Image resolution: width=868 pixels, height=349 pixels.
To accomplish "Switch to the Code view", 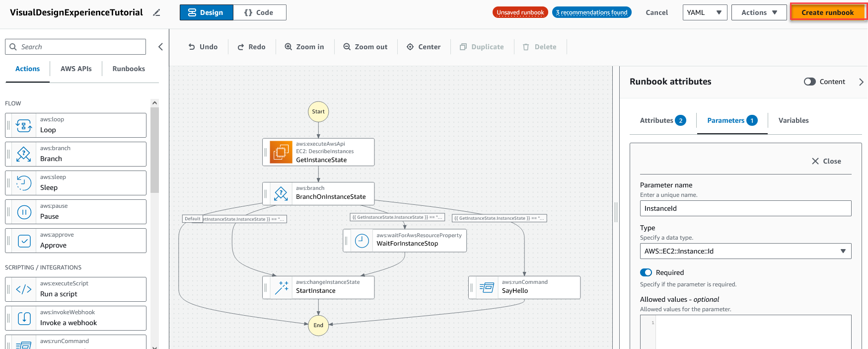I will point(259,12).
